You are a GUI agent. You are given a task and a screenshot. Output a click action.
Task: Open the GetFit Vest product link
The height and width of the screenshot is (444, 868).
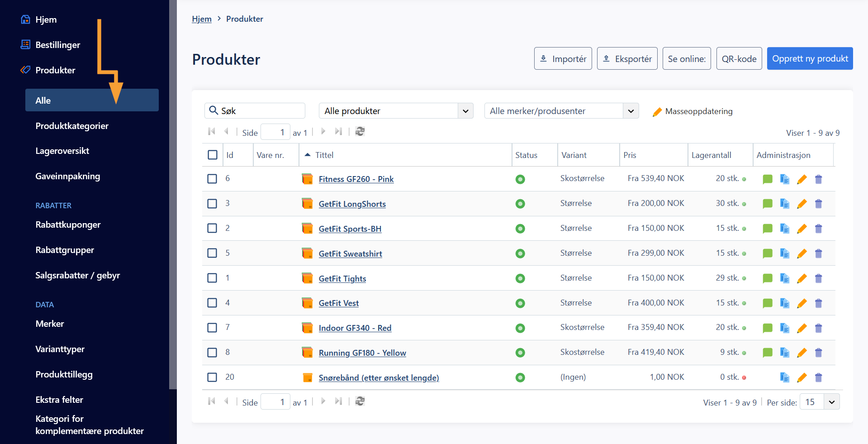click(x=339, y=303)
